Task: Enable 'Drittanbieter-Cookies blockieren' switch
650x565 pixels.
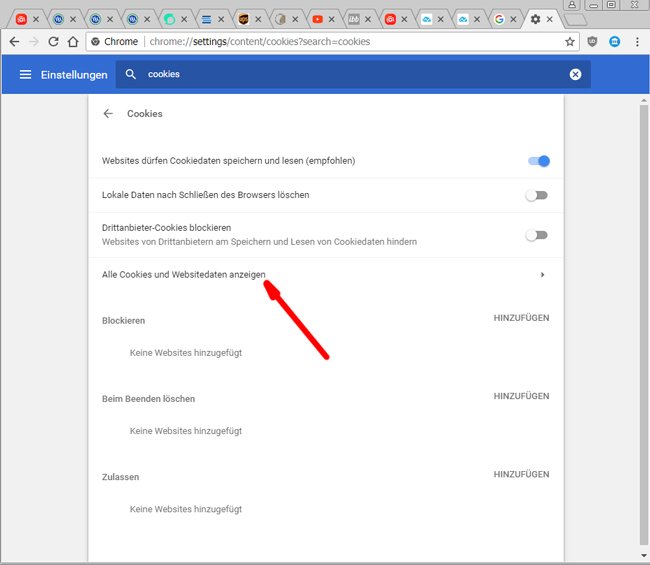Action: click(x=537, y=235)
